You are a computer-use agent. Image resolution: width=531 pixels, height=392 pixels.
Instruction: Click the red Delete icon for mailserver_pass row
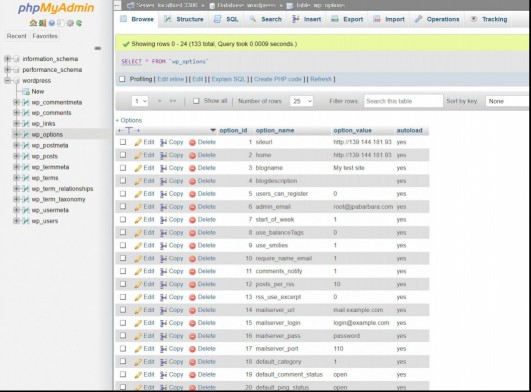(x=192, y=336)
